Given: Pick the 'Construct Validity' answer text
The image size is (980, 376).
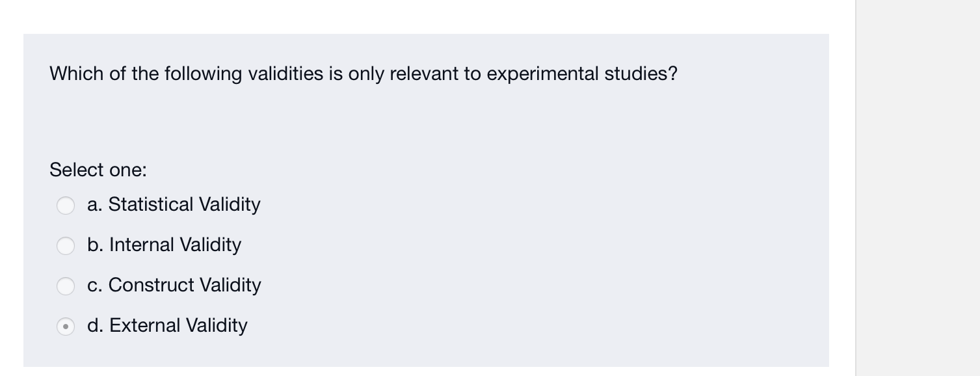Looking at the screenshot, I should pyautogui.click(x=185, y=285).
